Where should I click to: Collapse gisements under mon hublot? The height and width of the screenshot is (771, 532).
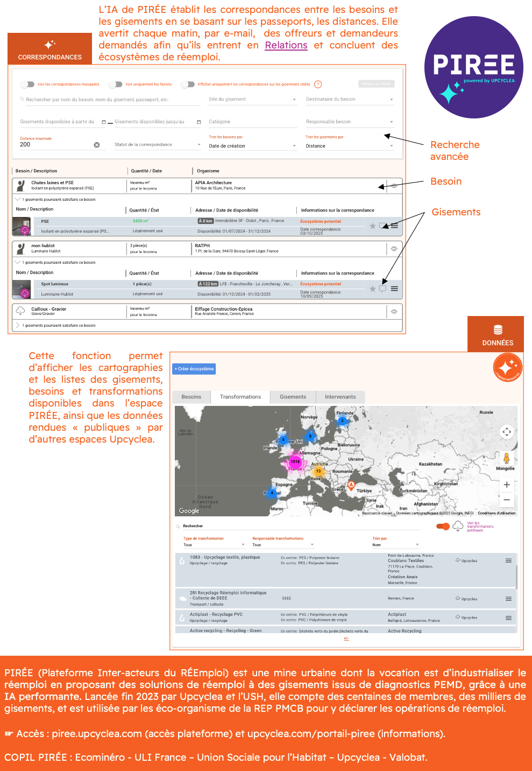[x=18, y=262]
